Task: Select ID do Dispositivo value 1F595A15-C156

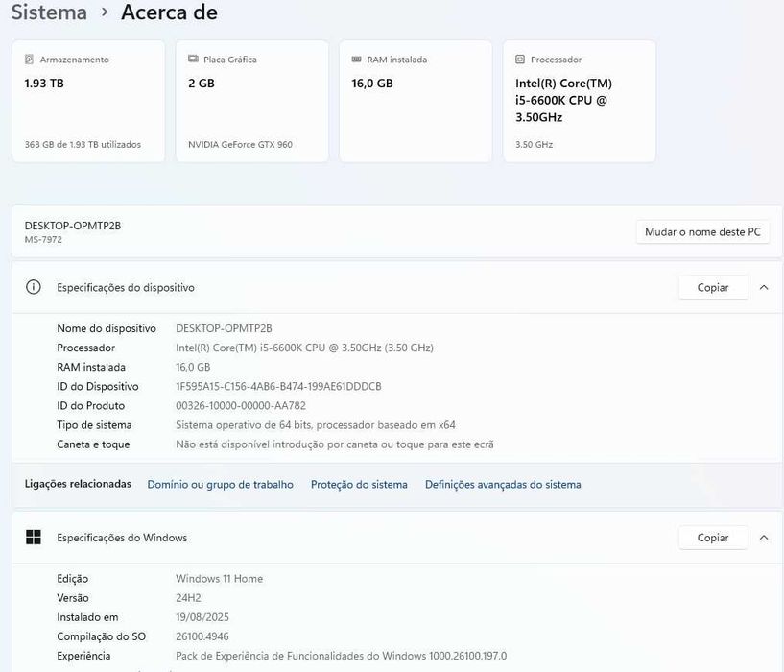Action: [278, 386]
